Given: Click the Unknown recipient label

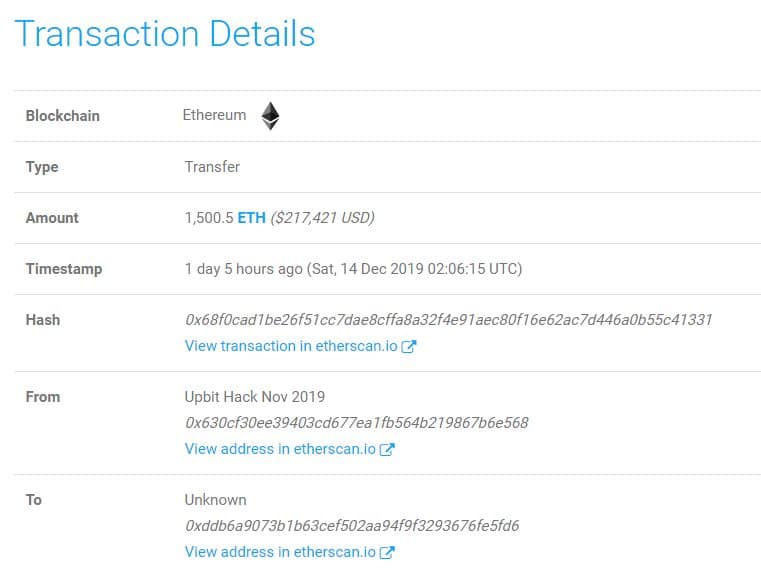Looking at the screenshot, I should pos(215,500).
